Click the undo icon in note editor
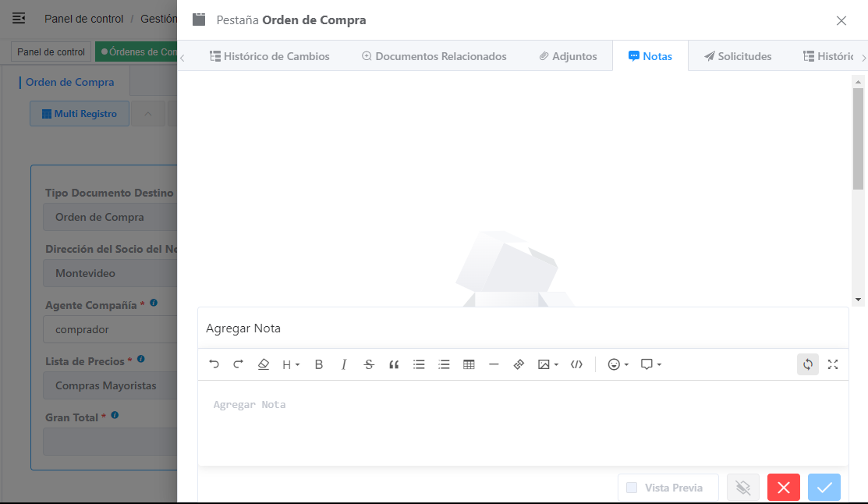The width and height of the screenshot is (868, 504). 214,364
